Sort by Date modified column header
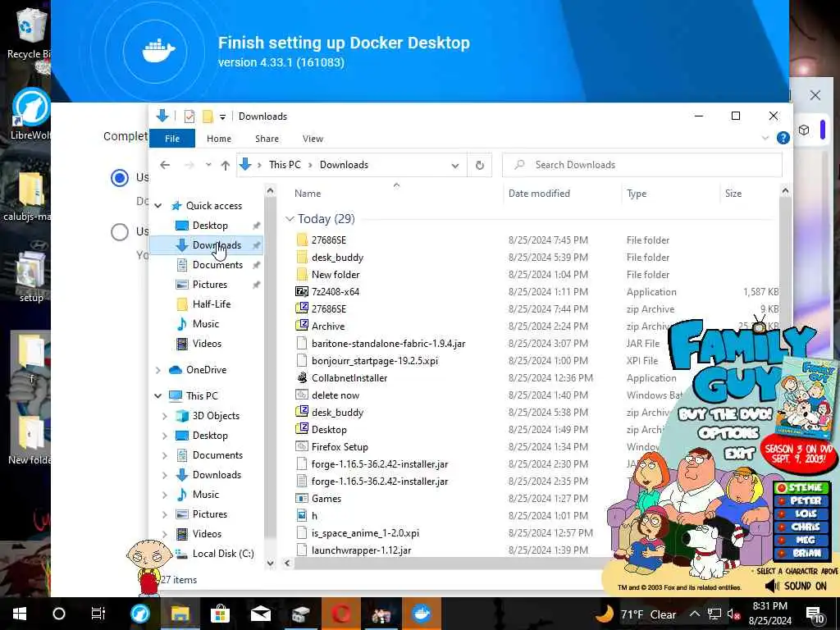 539,194
